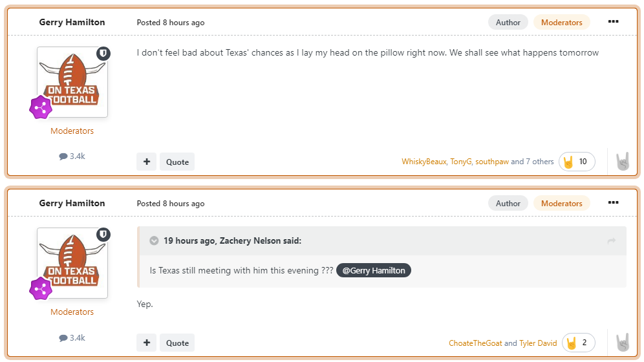This screenshot has width=644, height=362.
Task: Collapse the Zachery Nelson quote block
Action: (x=154, y=241)
